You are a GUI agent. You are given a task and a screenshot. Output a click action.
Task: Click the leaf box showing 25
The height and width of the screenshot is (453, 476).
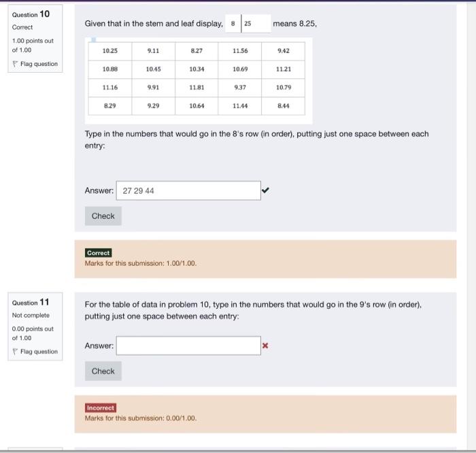pyautogui.click(x=256, y=23)
